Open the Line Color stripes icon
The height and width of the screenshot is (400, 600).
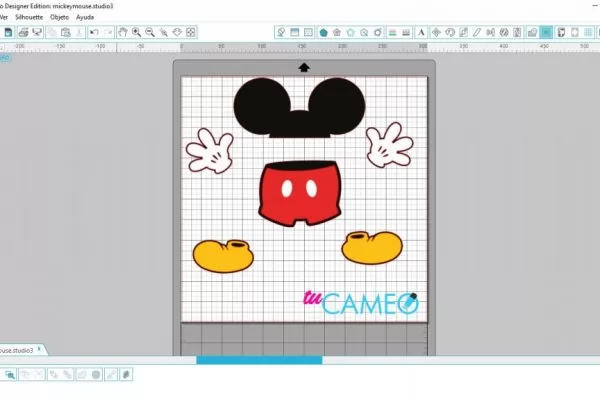tap(392, 33)
